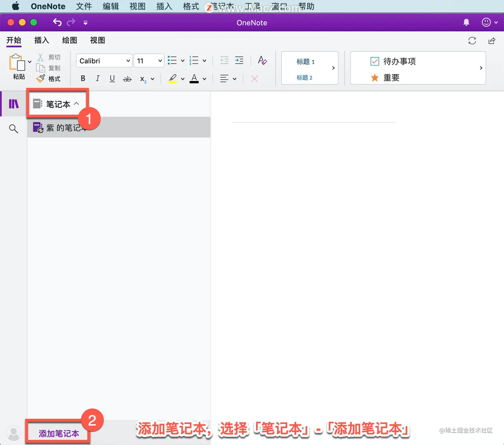Click the Paste clipboard icon

(x=17, y=62)
